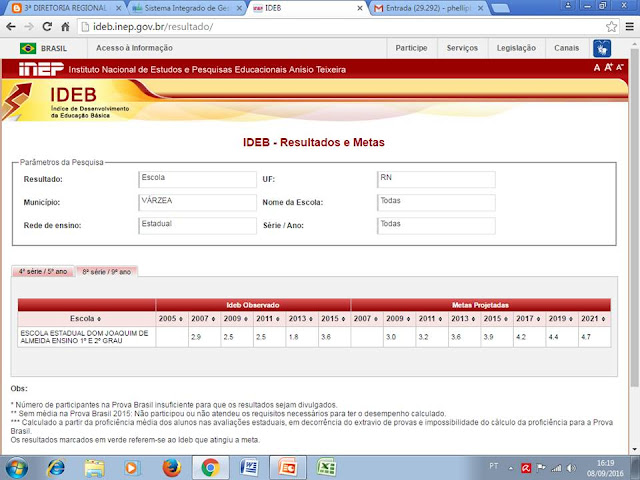
Task: Open Windows Media Player in taskbar
Action: click(x=131, y=468)
